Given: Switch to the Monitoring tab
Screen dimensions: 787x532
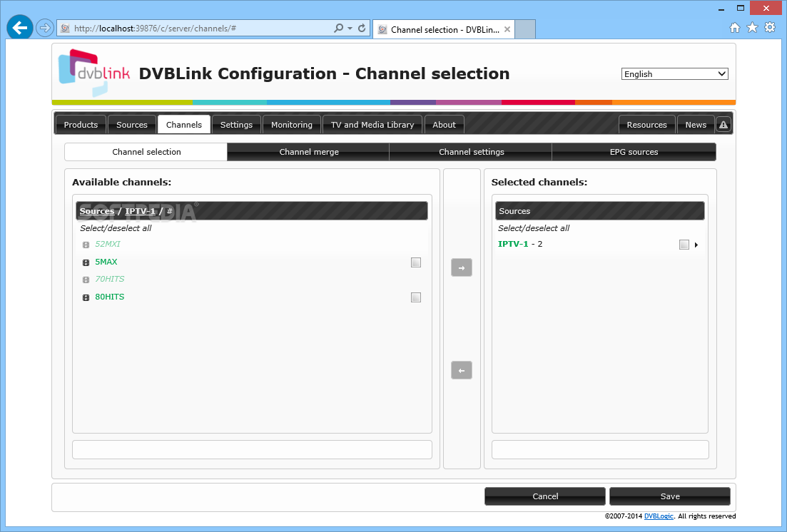Looking at the screenshot, I should [x=292, y=125].
